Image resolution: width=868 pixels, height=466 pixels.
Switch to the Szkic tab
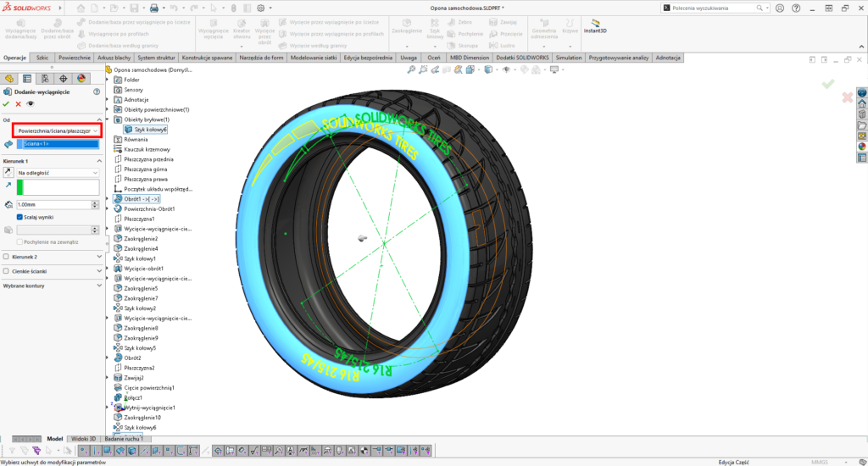(x=42, y=58)
